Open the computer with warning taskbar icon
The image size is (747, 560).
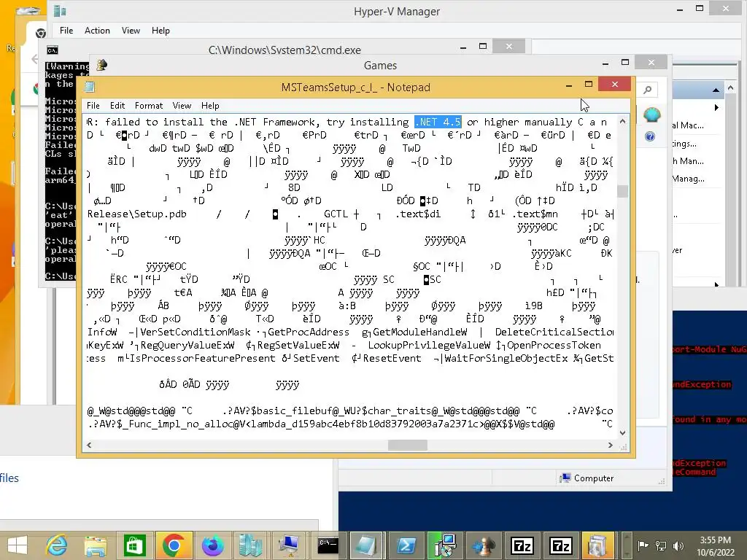(290, 545)
